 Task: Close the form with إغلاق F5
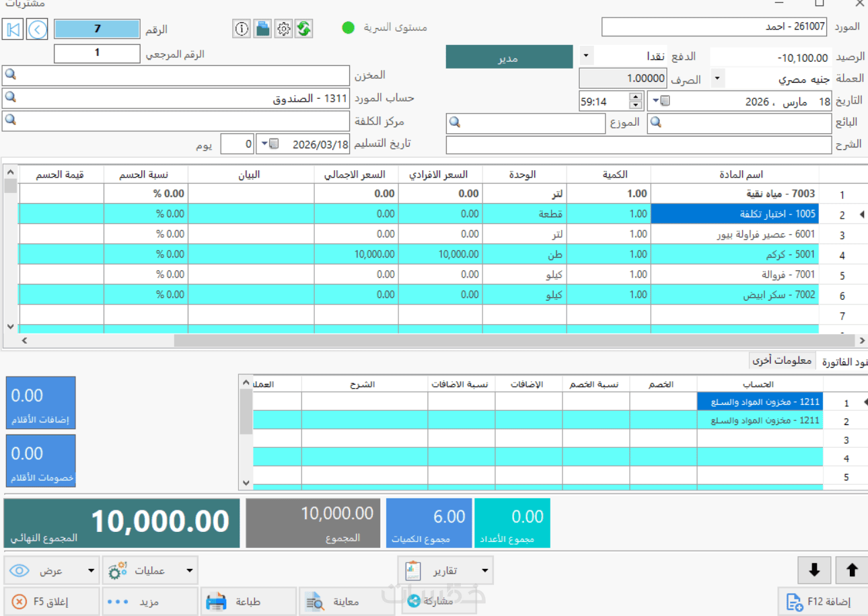pos(51,601)
